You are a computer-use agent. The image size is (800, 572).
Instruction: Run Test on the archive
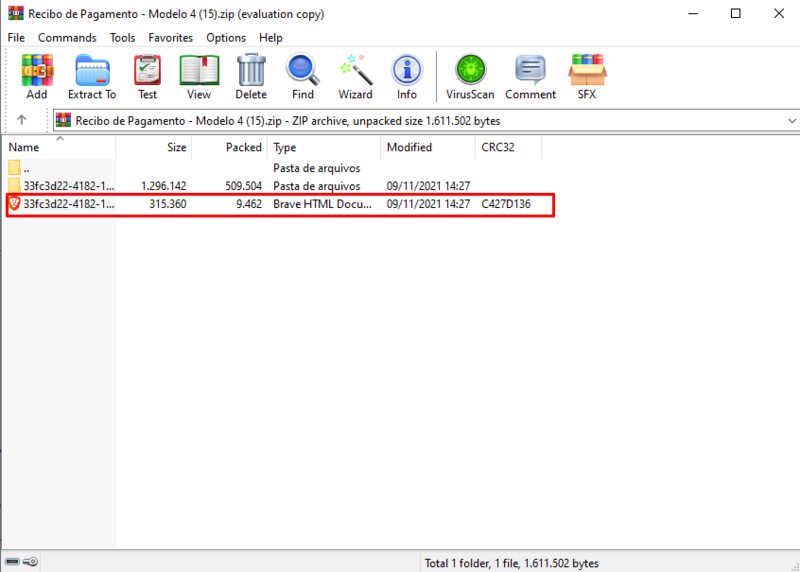point(147,70)
